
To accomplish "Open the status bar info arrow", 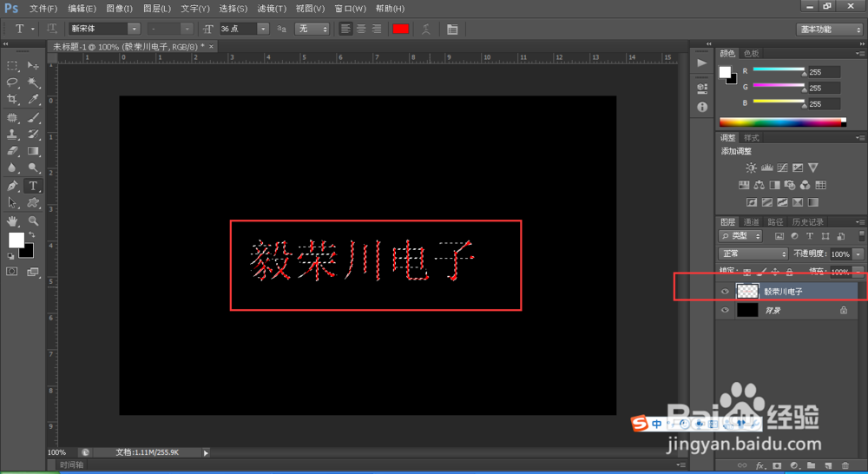I will point(206,453).
